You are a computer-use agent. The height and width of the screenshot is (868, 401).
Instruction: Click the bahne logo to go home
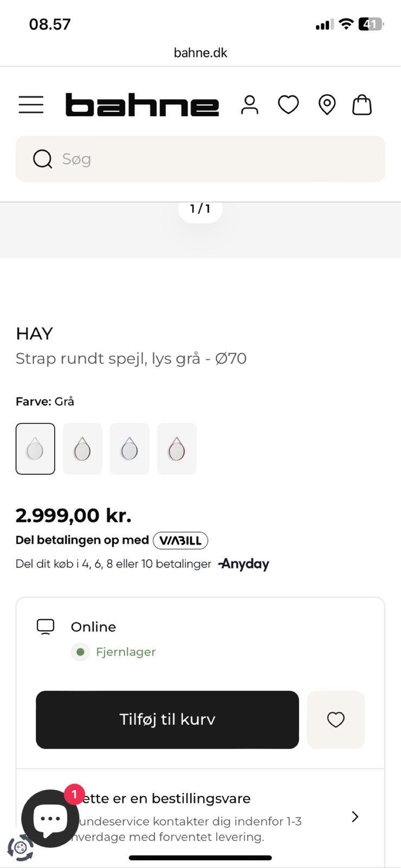pos(142,105)
